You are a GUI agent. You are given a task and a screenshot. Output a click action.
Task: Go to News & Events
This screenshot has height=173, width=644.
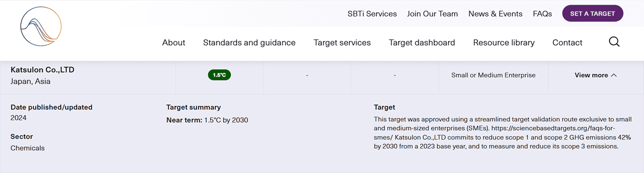pyautogui.click(x=495, y=14)
